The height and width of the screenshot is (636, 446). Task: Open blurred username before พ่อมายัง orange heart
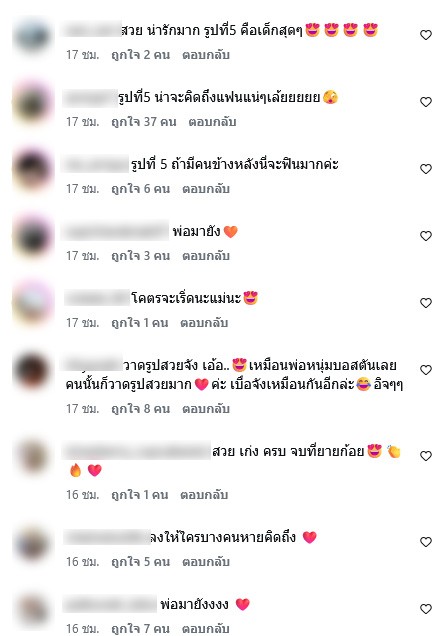116,232
